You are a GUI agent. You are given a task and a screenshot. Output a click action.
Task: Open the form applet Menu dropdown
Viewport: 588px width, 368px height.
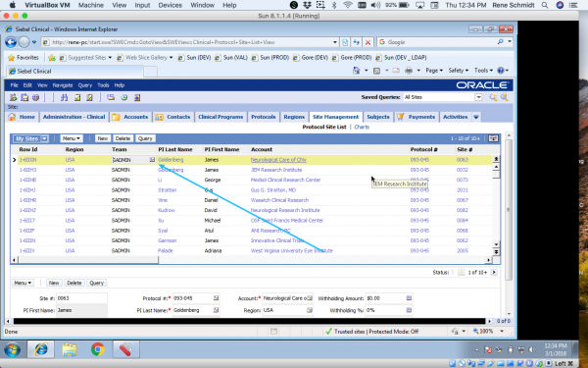pyautogui.click(x=23, y=283)
